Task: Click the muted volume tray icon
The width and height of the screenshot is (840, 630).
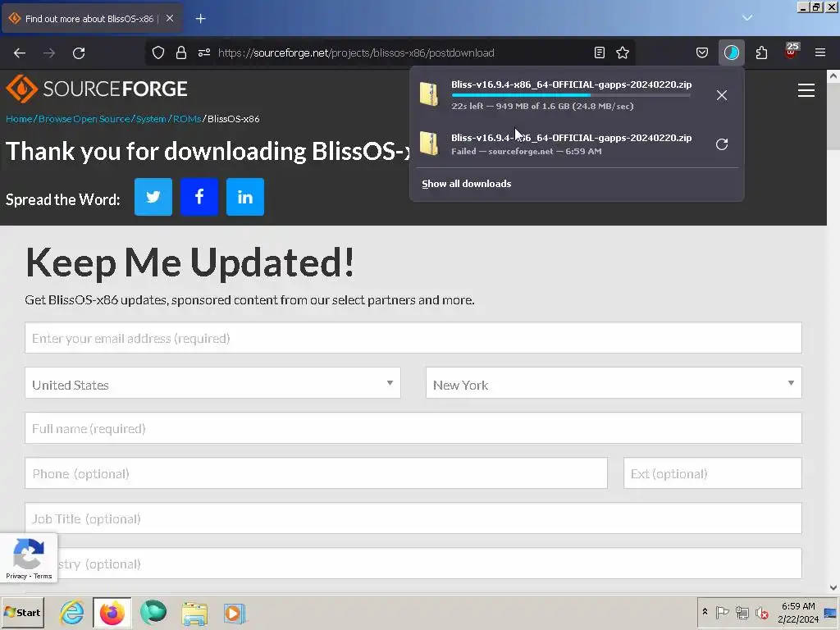Action: 761,612
